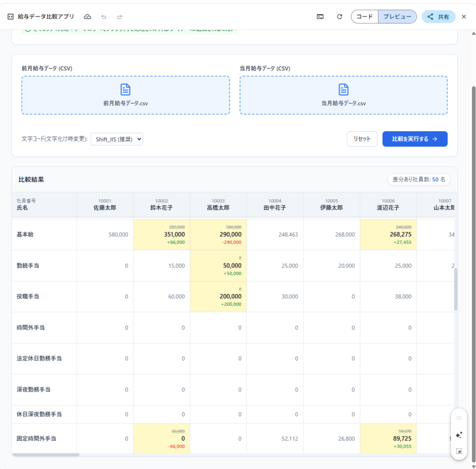Click the 前月給与データ.csv upload area

(x=126, y=95)
